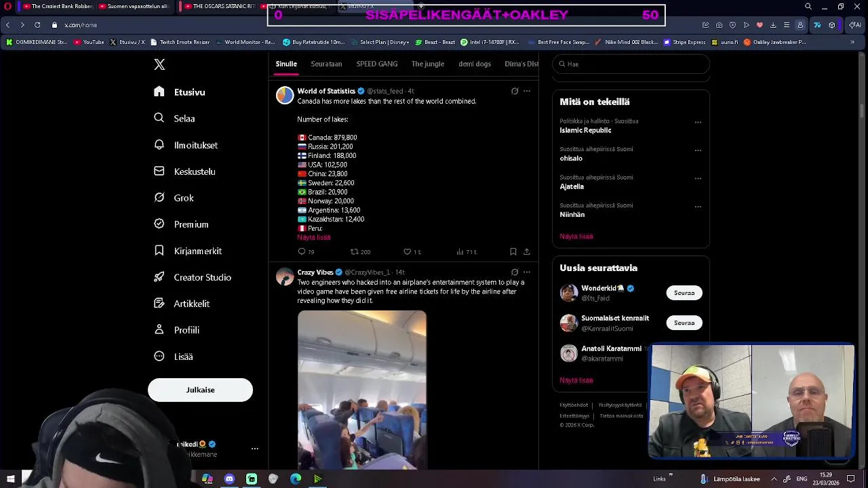The width and height of the screenshot is (868, 488).
Task: Open more options on World of Statistics post
Action: tap(527, 91)
